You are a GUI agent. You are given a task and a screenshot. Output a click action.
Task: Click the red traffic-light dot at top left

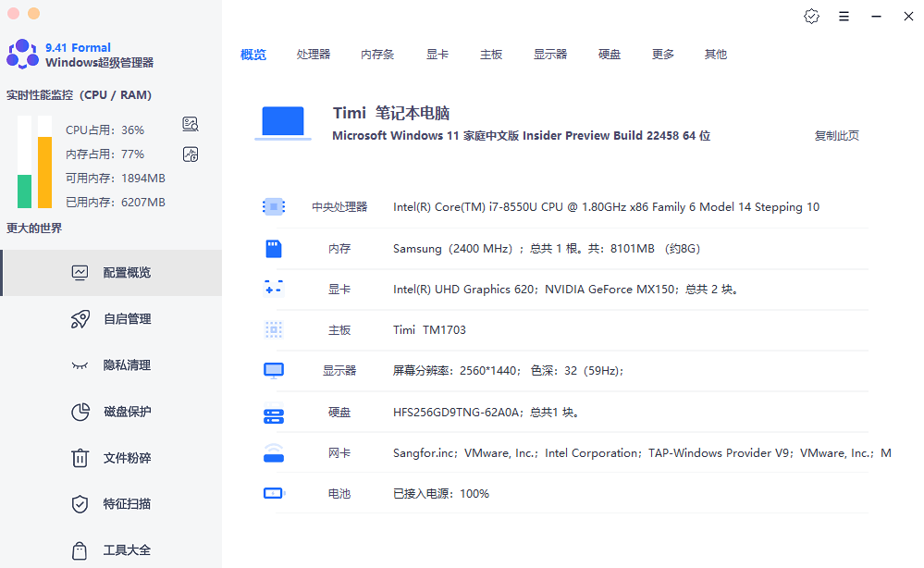click(x=14, y=13)
